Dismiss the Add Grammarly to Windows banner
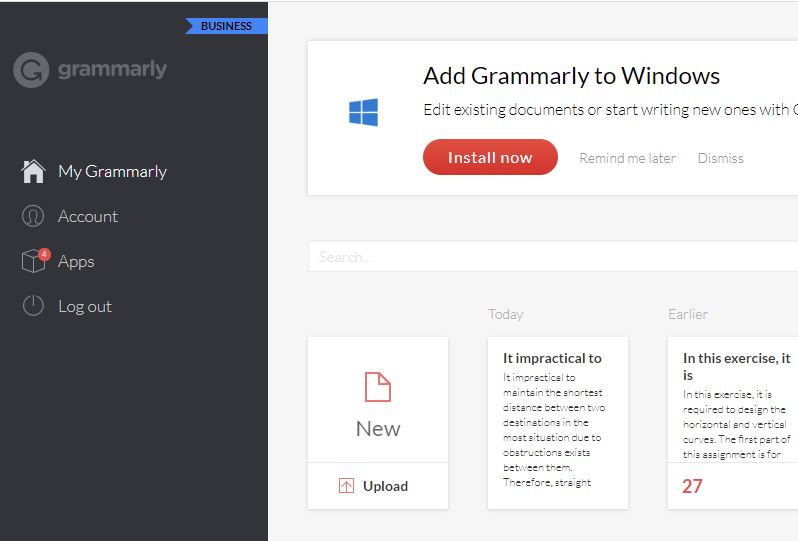Screen dimensions: 798x541 (x=720, y=158)
